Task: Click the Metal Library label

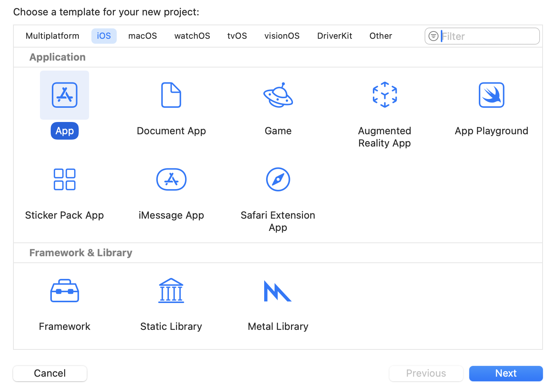Action: pos(278,326)
